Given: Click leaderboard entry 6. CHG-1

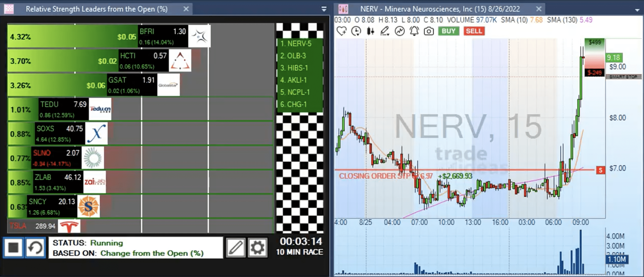Looking at the screenshot, I should [x=293, y=104].
